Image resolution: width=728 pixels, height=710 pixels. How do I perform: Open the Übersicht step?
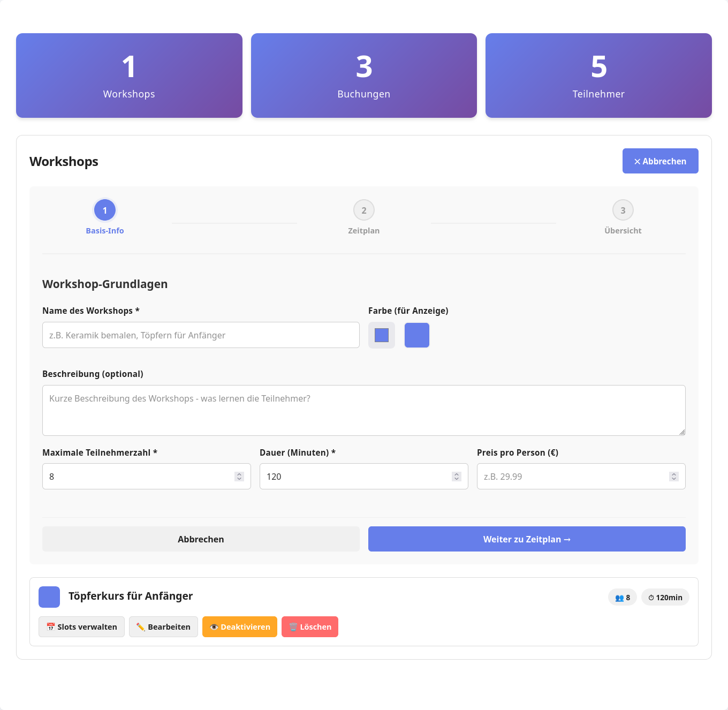(623, 210)
